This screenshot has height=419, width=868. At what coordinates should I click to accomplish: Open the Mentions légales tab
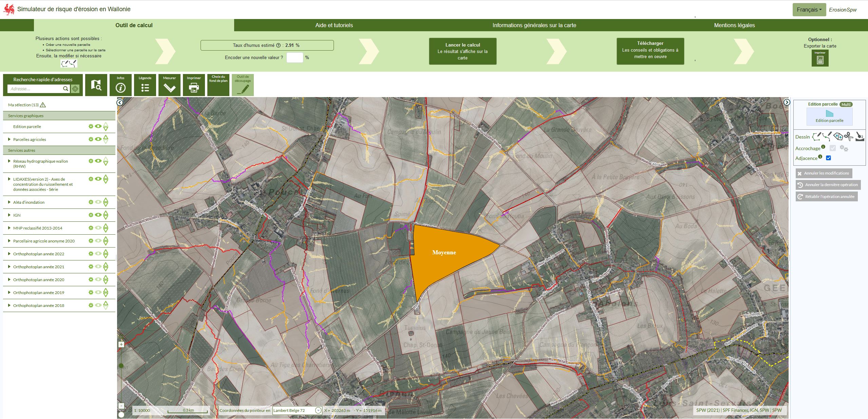735,25
